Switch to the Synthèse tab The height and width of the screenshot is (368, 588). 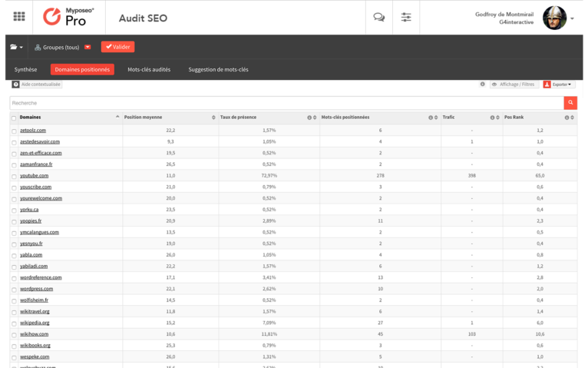25,69
